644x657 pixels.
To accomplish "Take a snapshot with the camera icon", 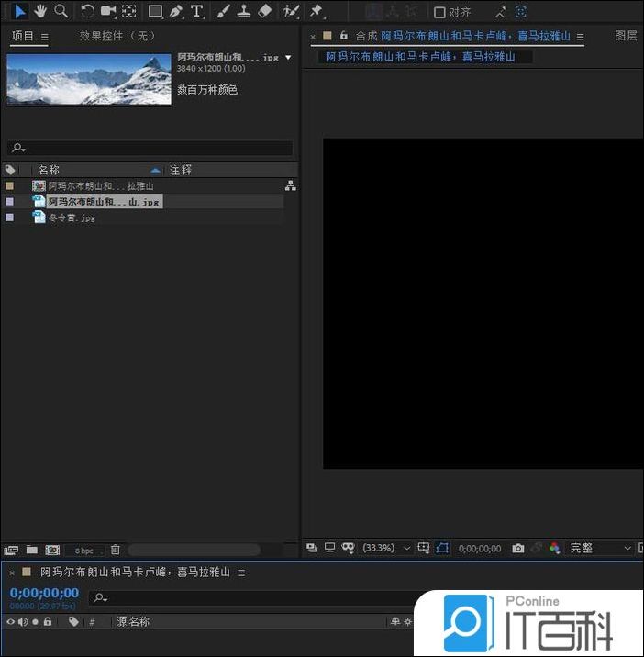I will click(518, 548).
